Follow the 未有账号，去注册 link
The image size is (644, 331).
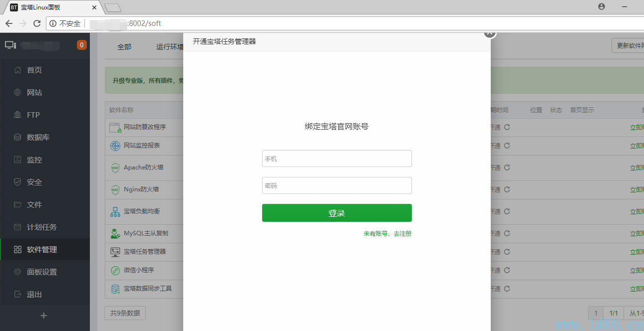click(387, 233)
